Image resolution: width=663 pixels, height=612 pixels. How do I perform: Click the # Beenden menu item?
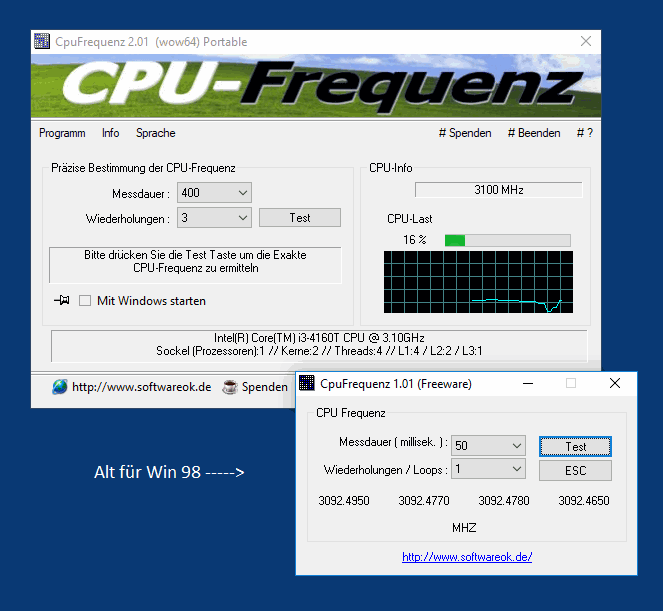point(534,133)
